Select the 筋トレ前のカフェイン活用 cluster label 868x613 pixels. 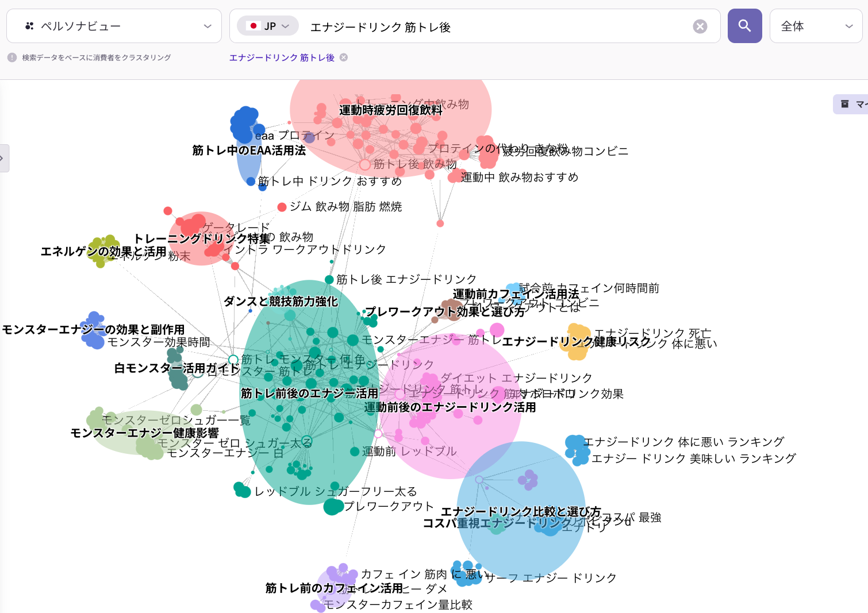click(334, 588)
